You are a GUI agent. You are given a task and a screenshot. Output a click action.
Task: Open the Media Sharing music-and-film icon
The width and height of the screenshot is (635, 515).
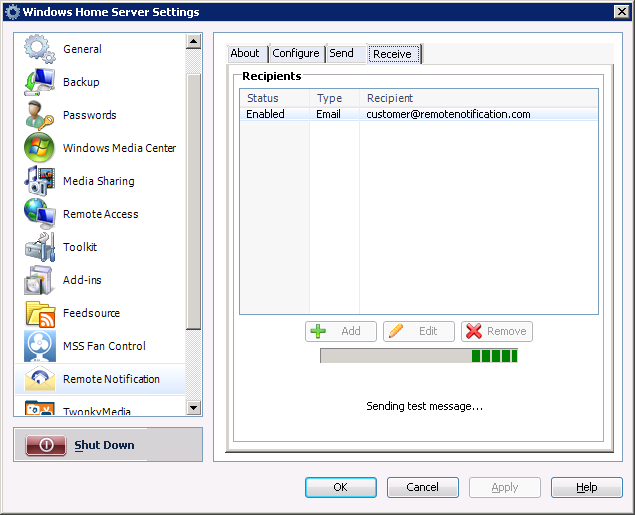coord(39,181)
